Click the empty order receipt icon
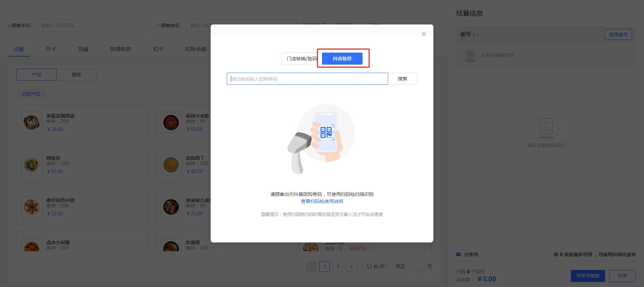The width and height of the screenshot is (644, 287). (x=546, y=128)
